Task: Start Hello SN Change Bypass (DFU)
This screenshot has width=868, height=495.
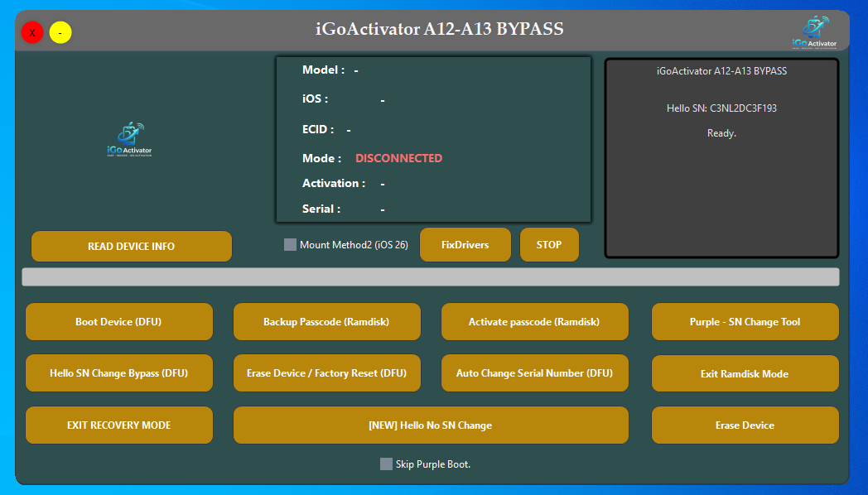Action: [119, 373]
